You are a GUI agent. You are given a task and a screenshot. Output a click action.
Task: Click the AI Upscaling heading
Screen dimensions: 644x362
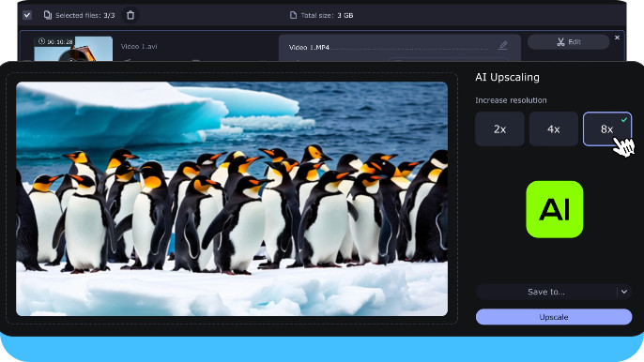point(507,77)
